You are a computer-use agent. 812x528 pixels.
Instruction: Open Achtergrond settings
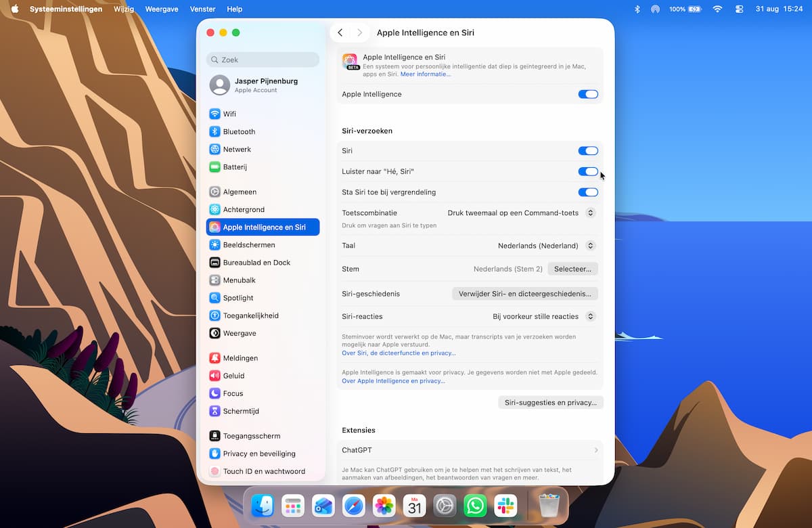point(263,209)
